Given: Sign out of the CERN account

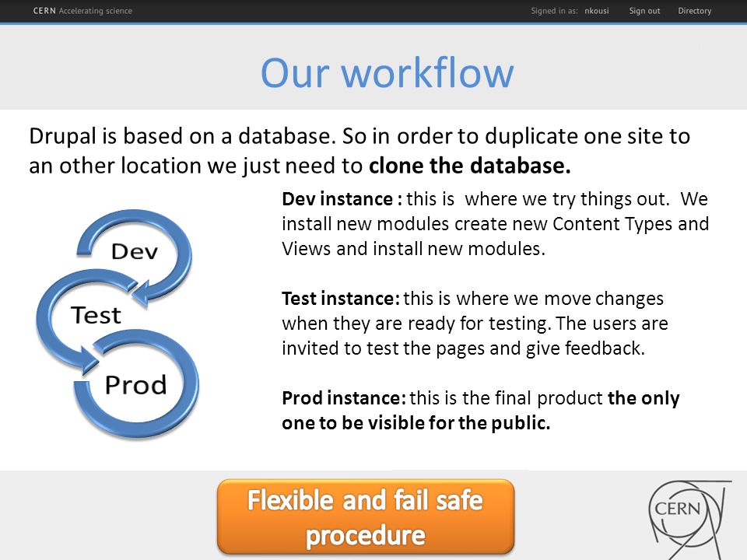Looking at the screenshot, I should point(644,10).
